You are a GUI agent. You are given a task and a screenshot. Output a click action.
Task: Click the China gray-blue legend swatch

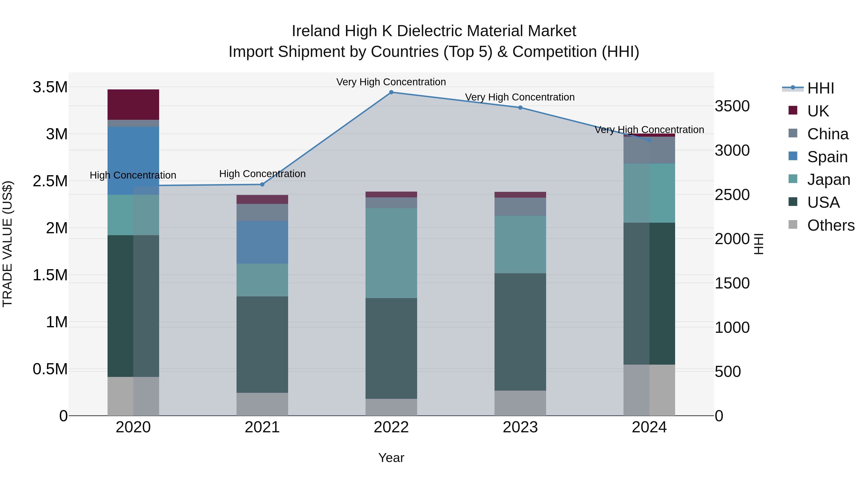click(793, 133)
